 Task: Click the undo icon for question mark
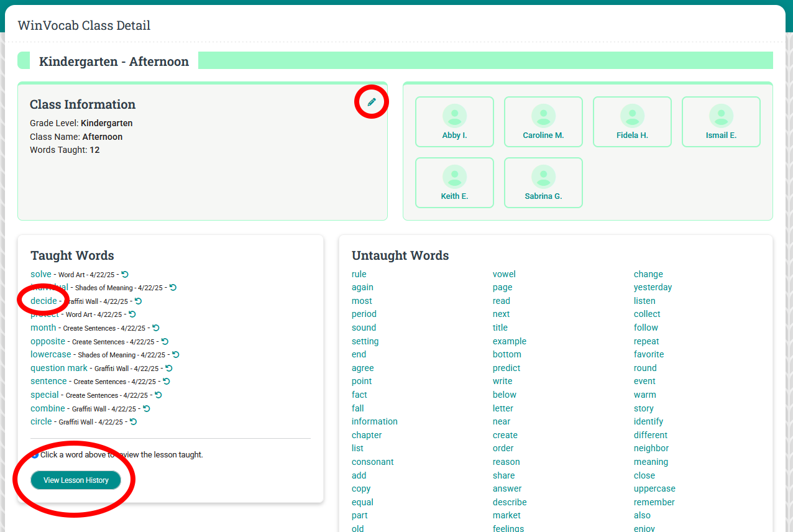click(169, 368)
